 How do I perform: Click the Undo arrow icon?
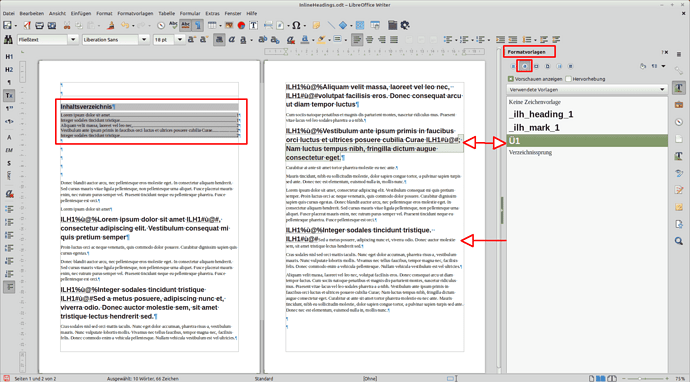(x=125, y=26)
